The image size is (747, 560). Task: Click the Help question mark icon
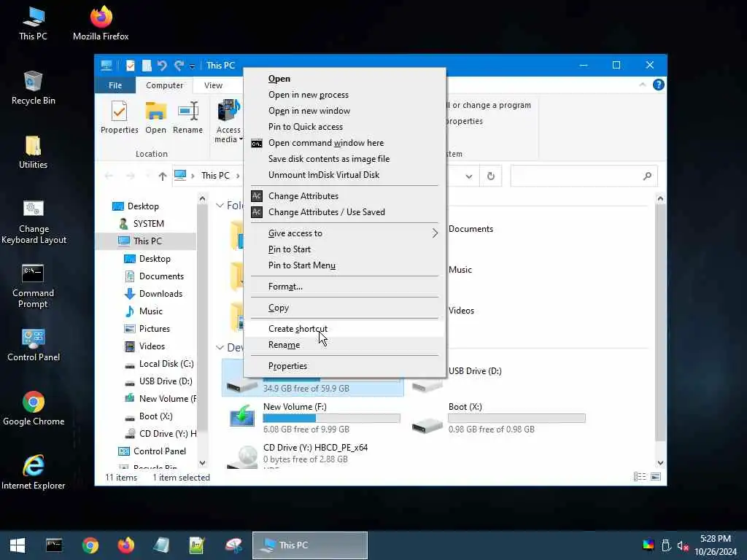click(x=659, y=85)
